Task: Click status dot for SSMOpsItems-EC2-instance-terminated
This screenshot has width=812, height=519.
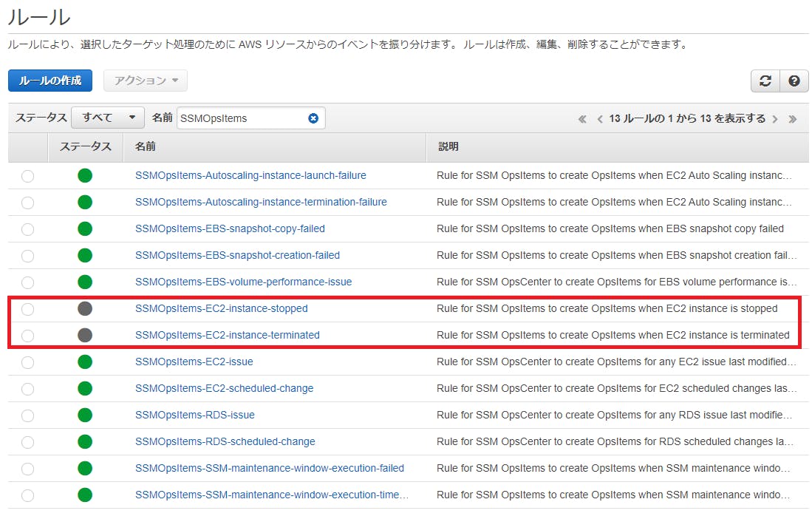Action: [85, 335]
